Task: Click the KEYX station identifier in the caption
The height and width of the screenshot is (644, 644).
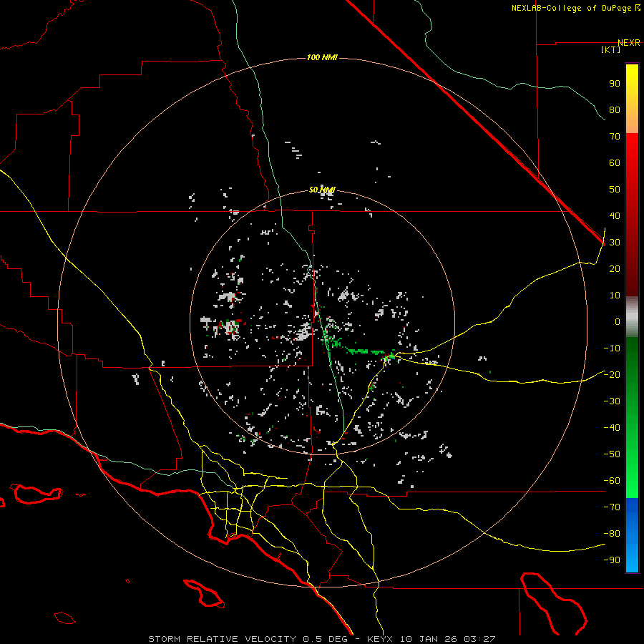Action: 380,638
